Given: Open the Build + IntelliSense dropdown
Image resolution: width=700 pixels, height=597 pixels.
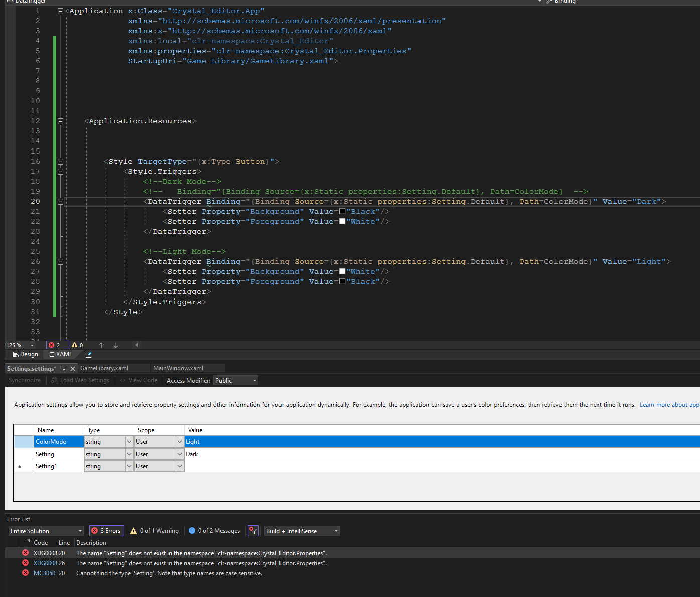Looking at the screenshot, I should tap(302, 531).
